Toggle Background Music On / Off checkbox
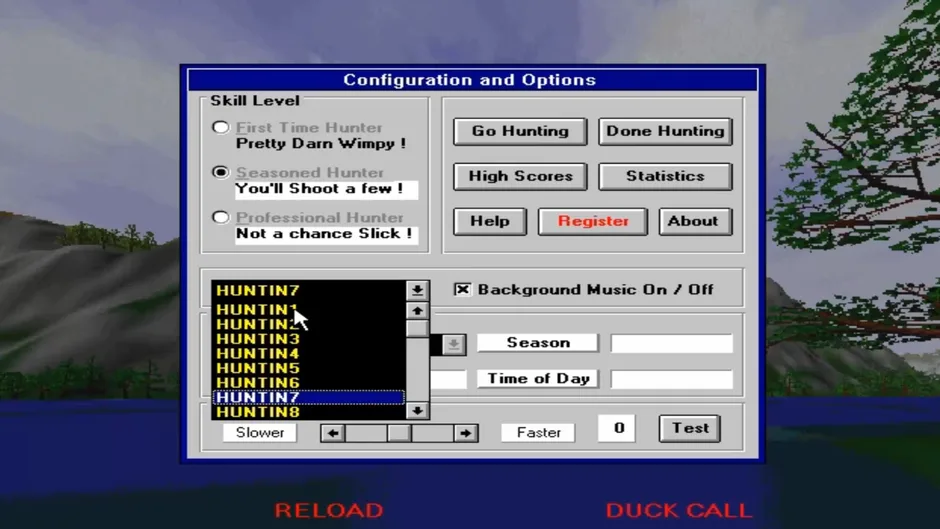Viewport: 940px width, 529px height. (x=462, y=290)
